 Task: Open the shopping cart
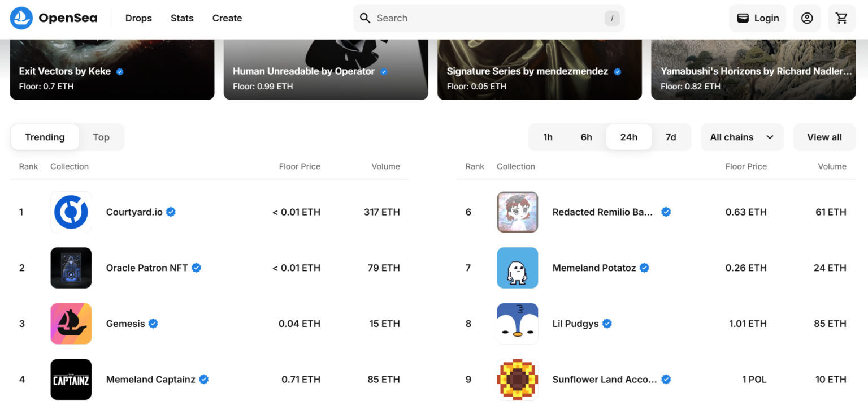click(841, 18)
